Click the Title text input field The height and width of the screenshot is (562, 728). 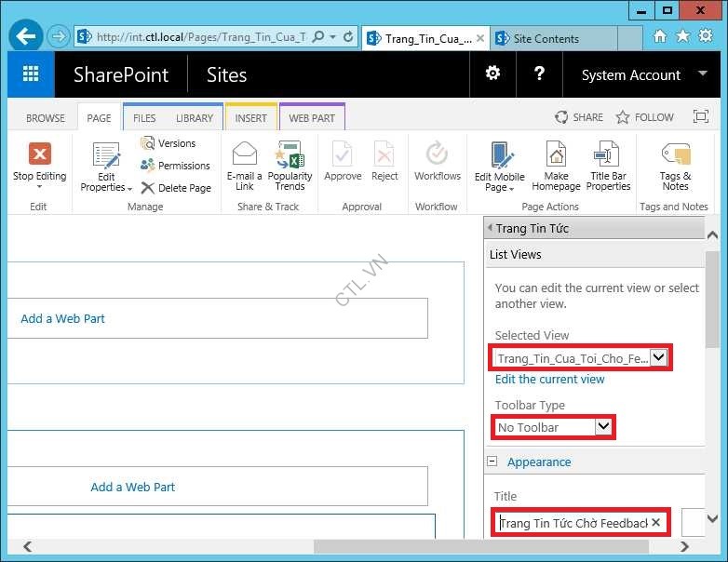coord(572,523)
